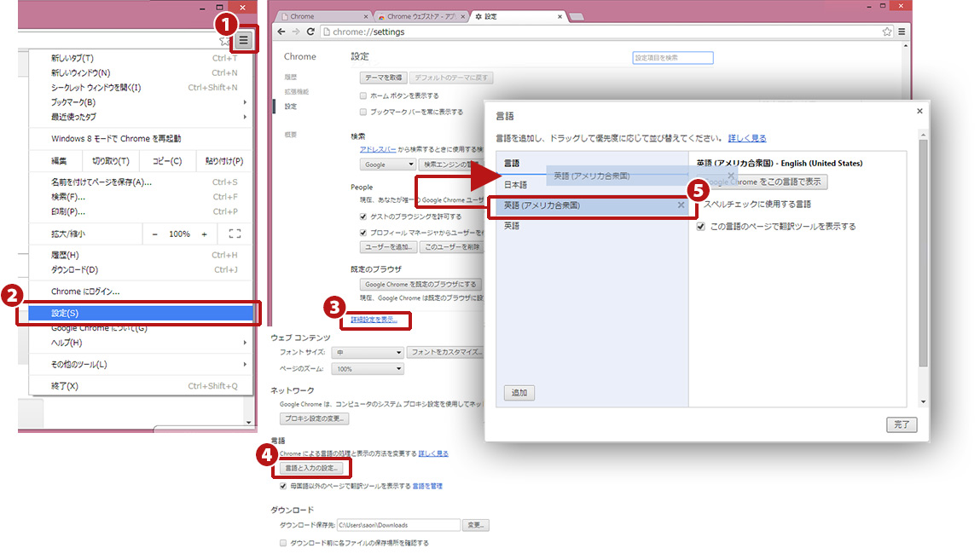The image size is (980, 554).
Task: Select 日本語 in the language list
Action: click(592, 185)
